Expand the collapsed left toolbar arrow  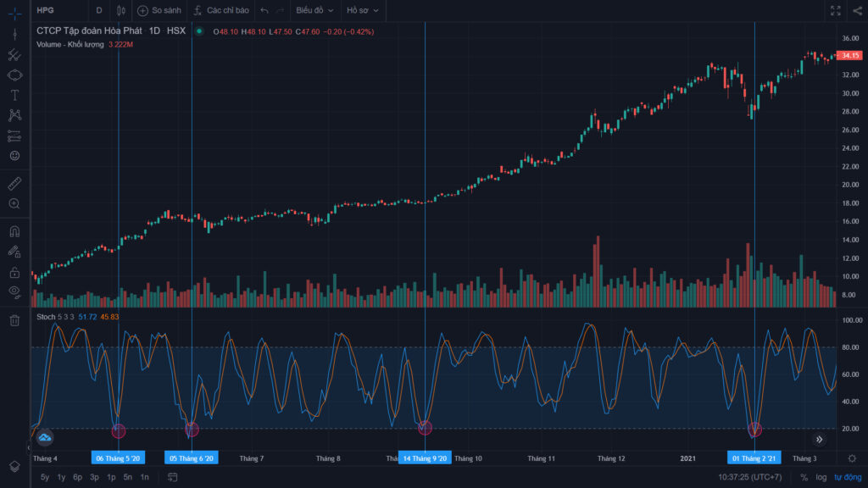point(29,447)
